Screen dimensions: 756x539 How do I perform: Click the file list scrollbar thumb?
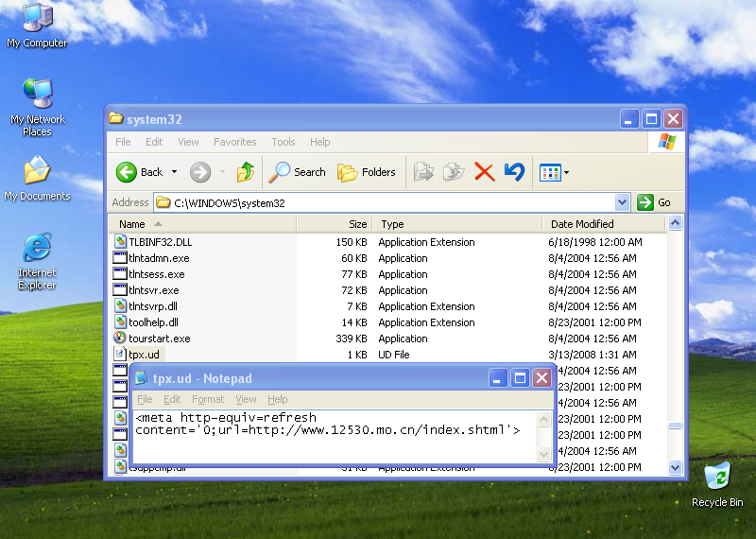point(675,426)
